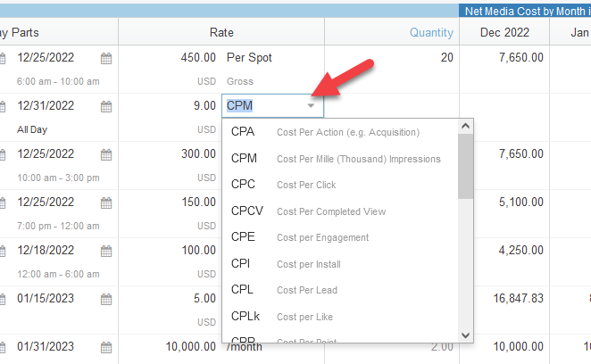This screenshot has width=591, height=364.
Task: Expand the CPM rate type dropdown arrow
Action: [311, 106]
